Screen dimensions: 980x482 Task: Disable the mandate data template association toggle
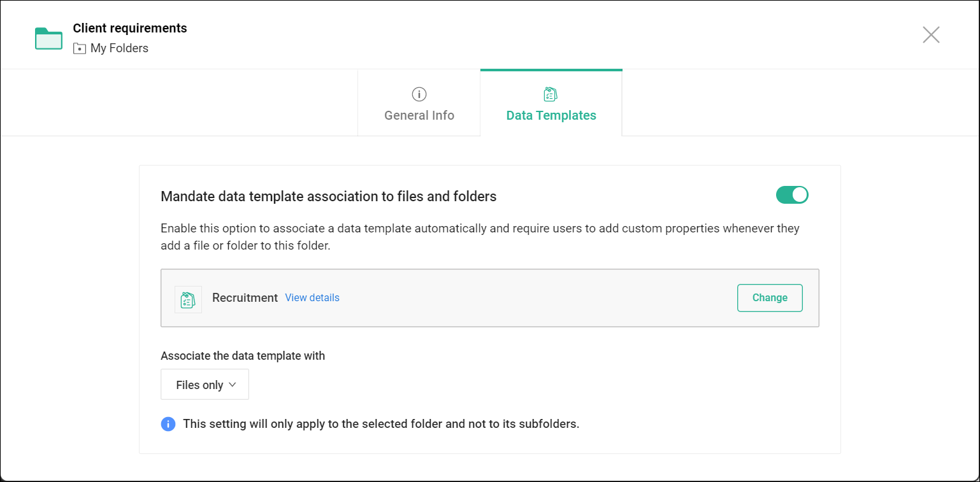click(792, 195)
